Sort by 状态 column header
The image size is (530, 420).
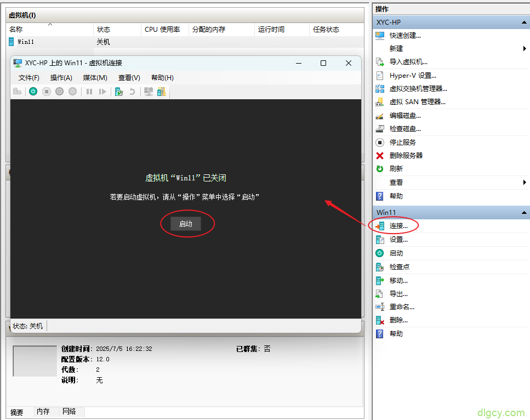click(x=117, y=30)
